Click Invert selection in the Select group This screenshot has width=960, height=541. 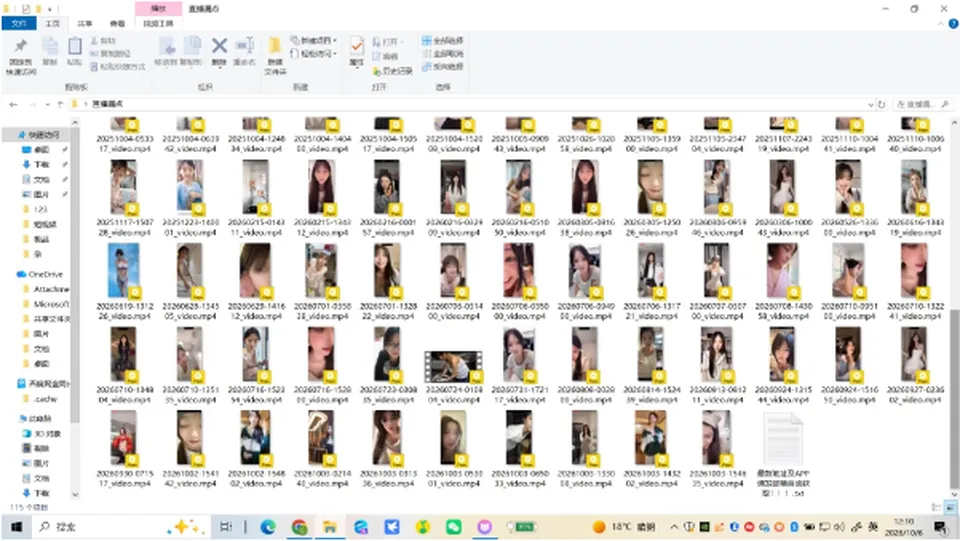[443, 66]
